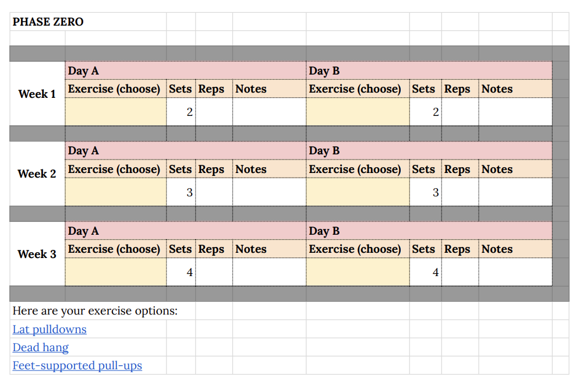Select Week 2 Day B exercise cell
Viewport: 583px width, 392px height.
coord(358,192)
